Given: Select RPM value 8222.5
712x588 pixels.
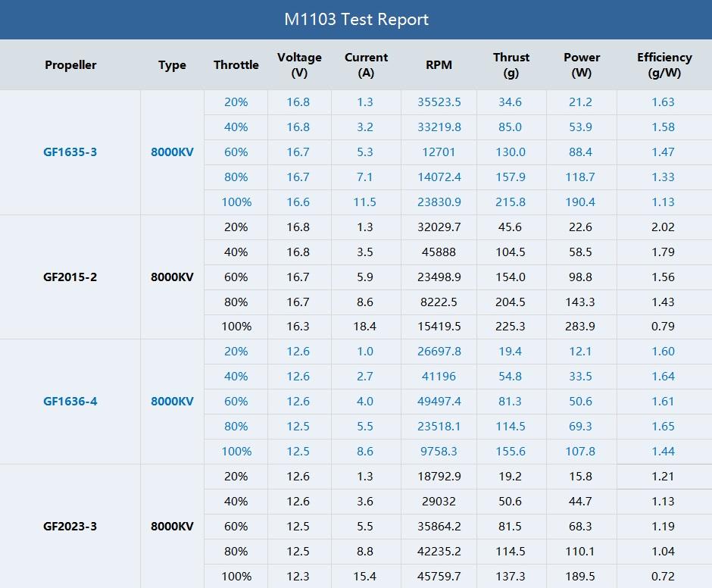Looking at the screenshot, I should pyautogui.click(x=439, y=302).
